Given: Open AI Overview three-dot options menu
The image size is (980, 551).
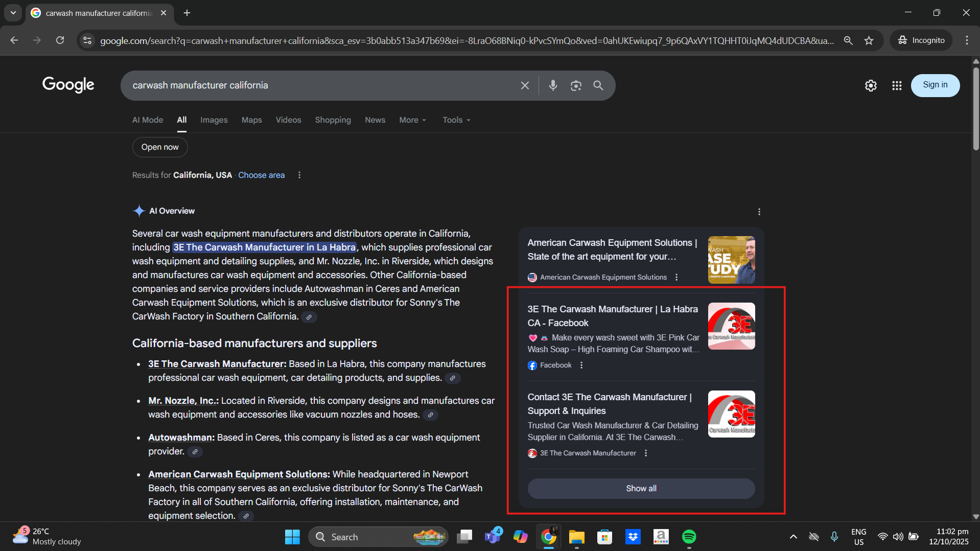Looking at the screenshot, I should click(x=759, y=212).
